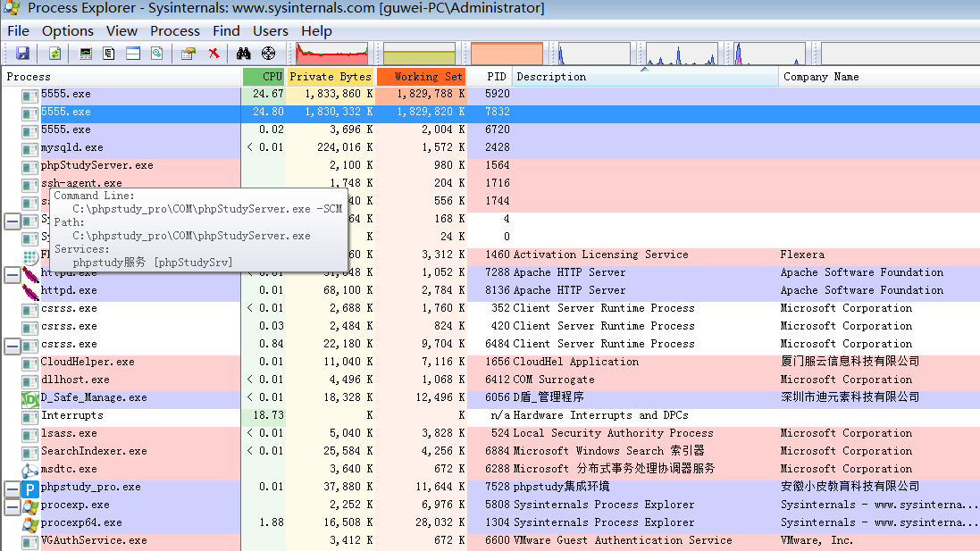Select the 5555.exe process with PID 6720
Screen dimensions: 980x551
490,130
